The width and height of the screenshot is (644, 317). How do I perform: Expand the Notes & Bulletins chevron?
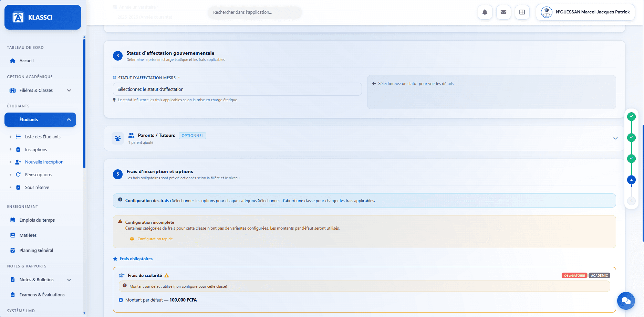pos(69,279)
